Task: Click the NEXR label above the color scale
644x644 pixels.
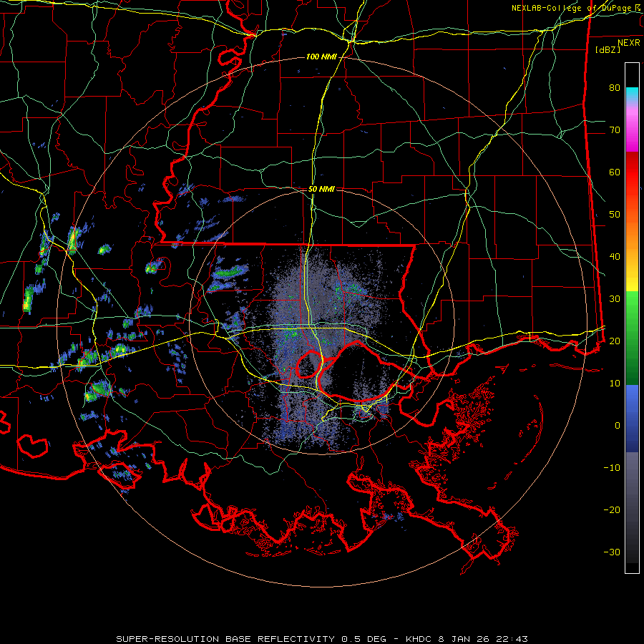Action: click(x=629, y=43)
